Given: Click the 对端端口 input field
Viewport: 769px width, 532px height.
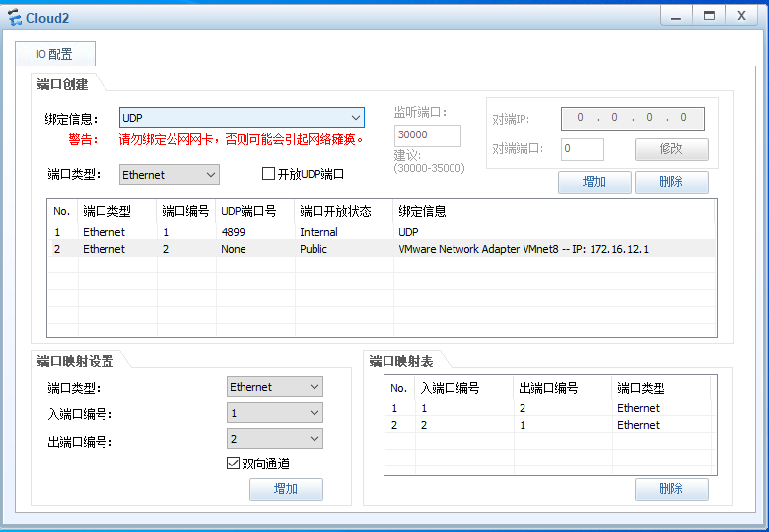Looking at the screenshot, I should [x=582, y=150].
